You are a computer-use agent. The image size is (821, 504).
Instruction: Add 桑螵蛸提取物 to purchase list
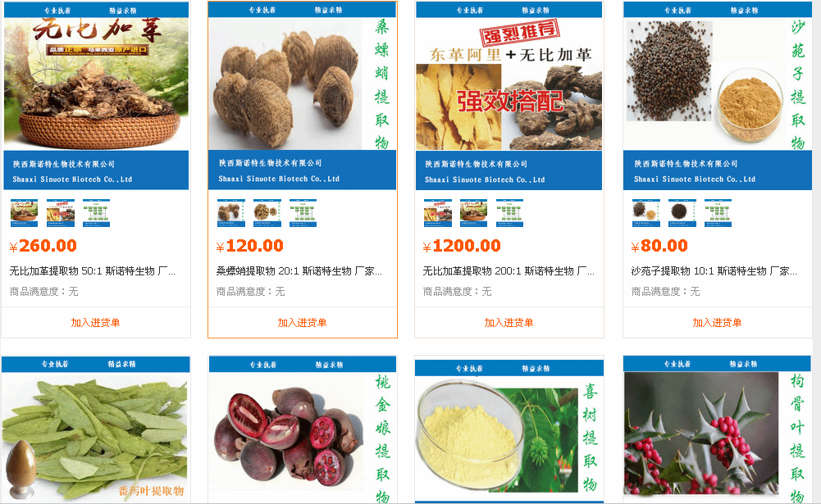click(x=302, y=322)
